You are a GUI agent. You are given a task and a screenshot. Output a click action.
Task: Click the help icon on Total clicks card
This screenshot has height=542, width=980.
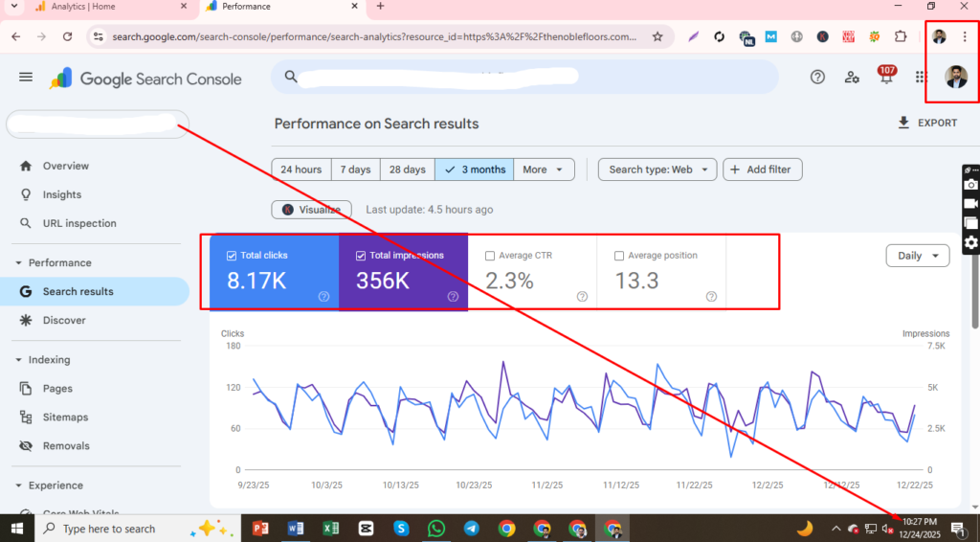coord(323,296)
